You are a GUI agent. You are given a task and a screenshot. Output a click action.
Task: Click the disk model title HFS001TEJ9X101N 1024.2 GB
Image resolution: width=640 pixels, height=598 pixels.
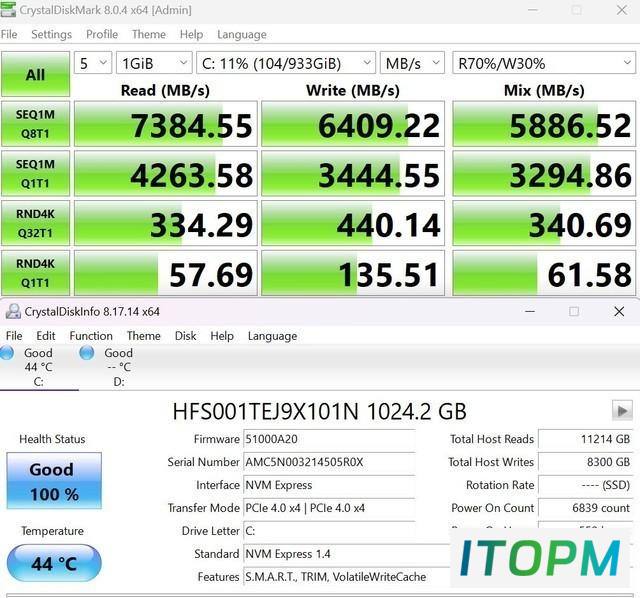pyautogui.click(x=319, y=411)
